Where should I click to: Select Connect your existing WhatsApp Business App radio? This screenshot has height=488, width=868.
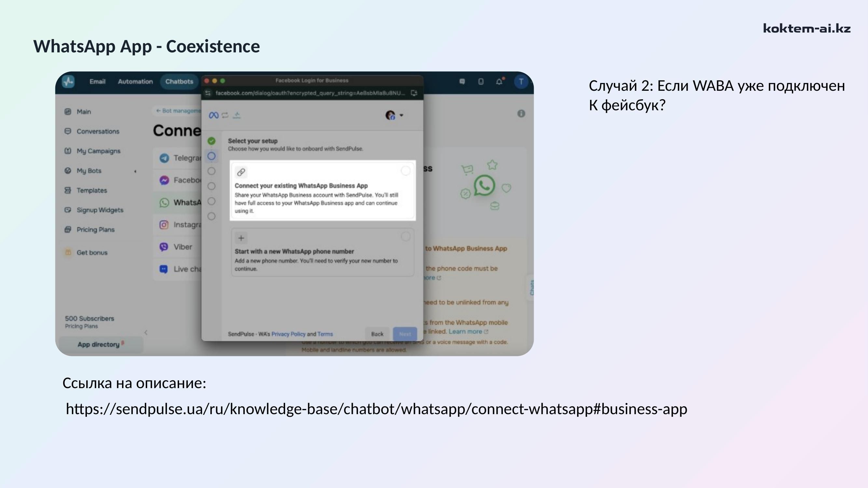coord(405,171)
